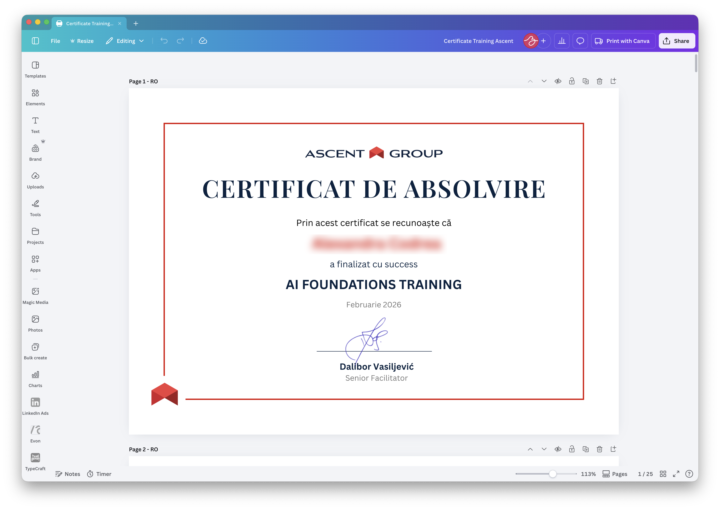Click the Page 1 - RO title

pos(143,81)
